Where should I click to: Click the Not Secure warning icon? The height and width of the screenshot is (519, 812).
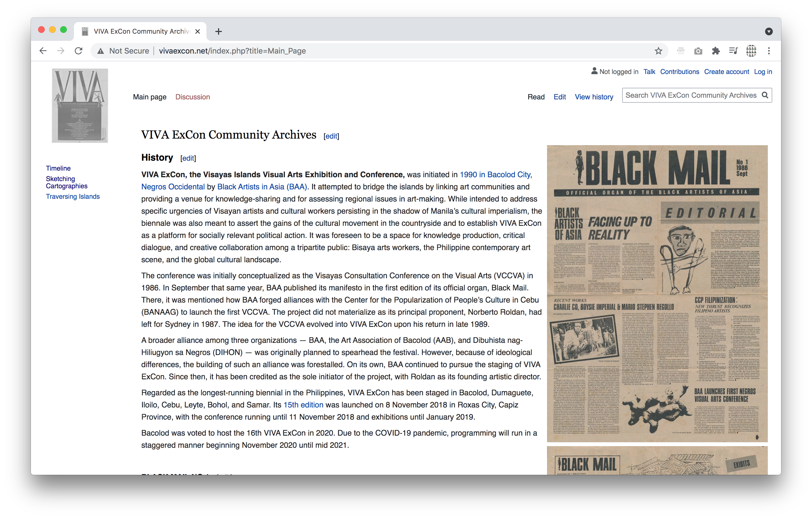point(100,51)
